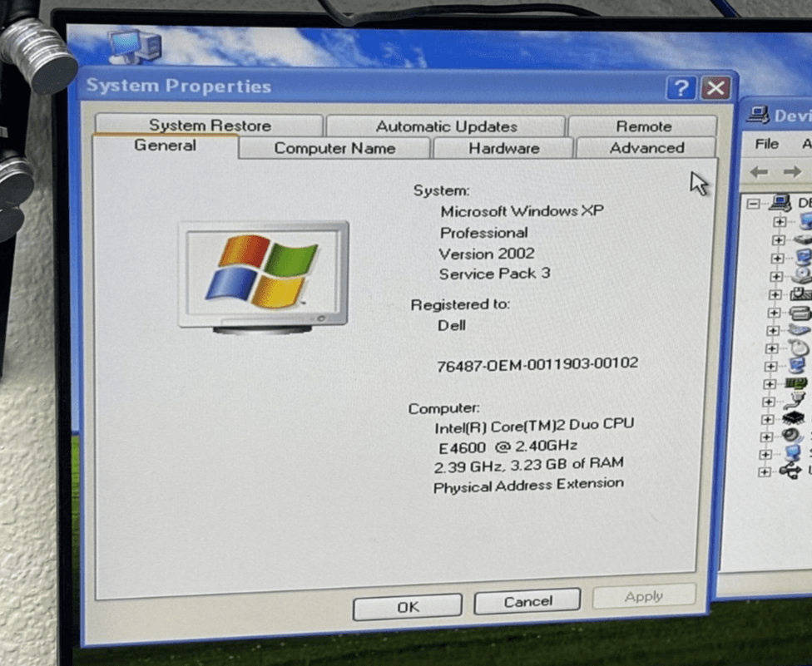Open the Computer Name tab
Image resolution: width=812 pixels, height=666 pixels.
coord(334,148)
